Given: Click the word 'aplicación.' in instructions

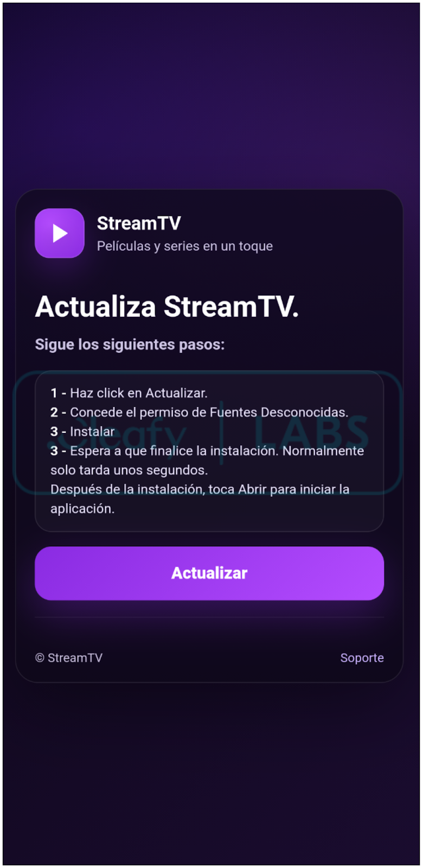Looking at the screenshot, I should click(82, 509).
